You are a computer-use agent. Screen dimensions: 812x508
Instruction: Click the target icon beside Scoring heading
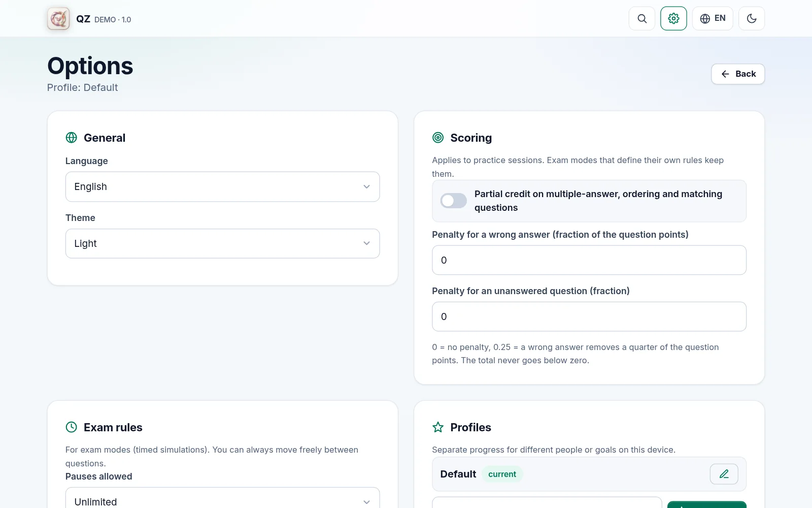point(438,138)
